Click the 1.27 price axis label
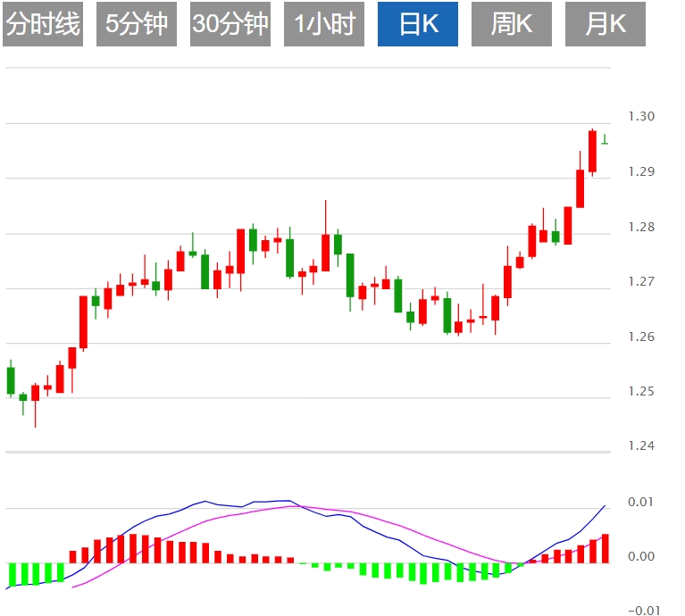Image resolution: width=685 pixels, height=616 pixels. [641, 282]
